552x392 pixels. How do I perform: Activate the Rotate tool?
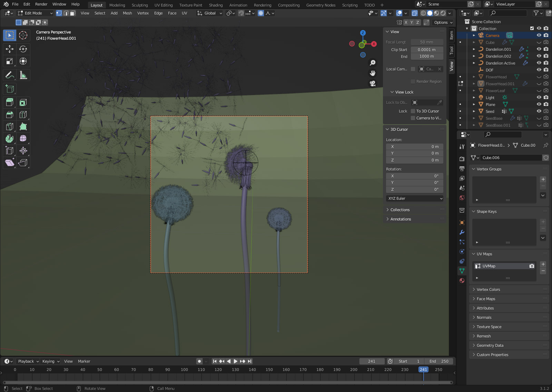[x=23, y=49]
